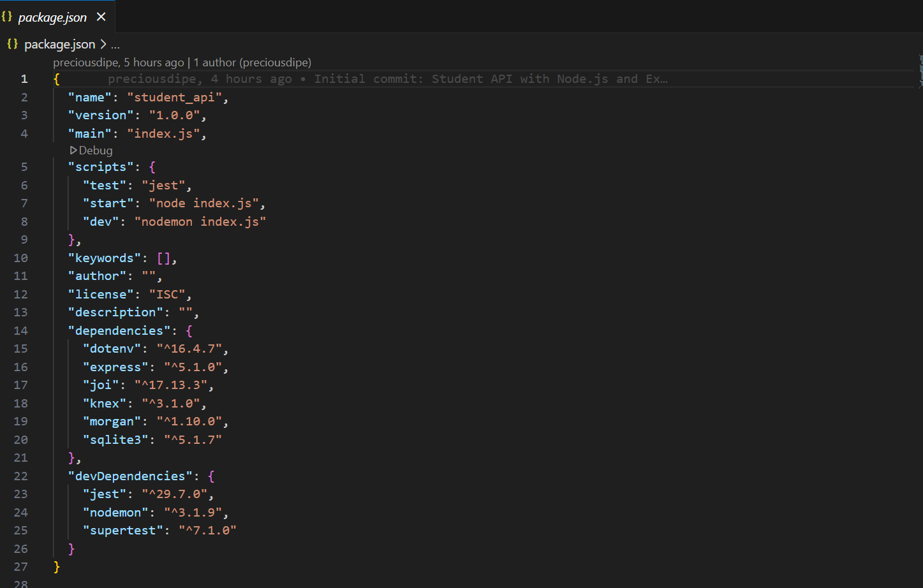Click the "^29.7.0" jest version value
Viewport: 923px width, 588px height.
tap(175, 494)
